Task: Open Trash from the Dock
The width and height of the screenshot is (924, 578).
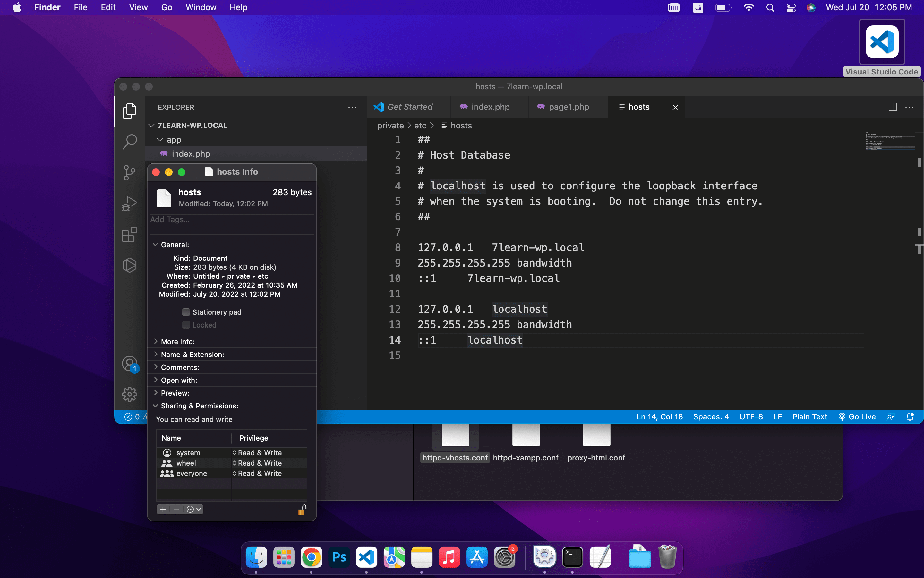Action: pos(667,557)
